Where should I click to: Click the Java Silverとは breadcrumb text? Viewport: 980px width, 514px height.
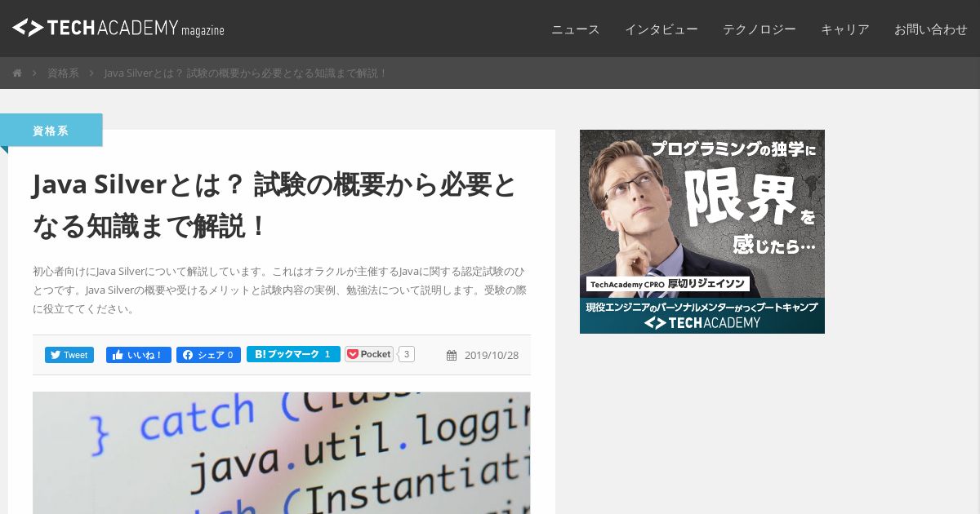(246, 73)
